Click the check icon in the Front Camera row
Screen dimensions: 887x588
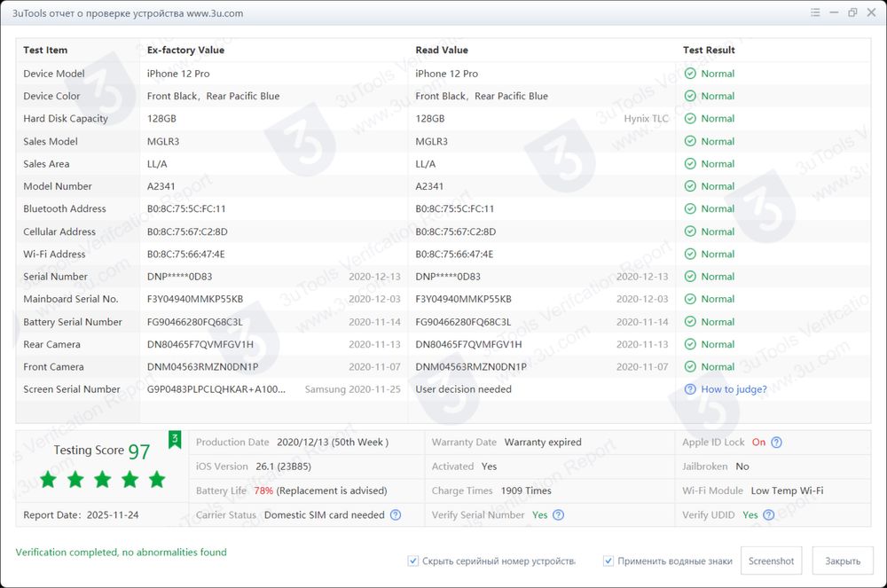(690, 367)
